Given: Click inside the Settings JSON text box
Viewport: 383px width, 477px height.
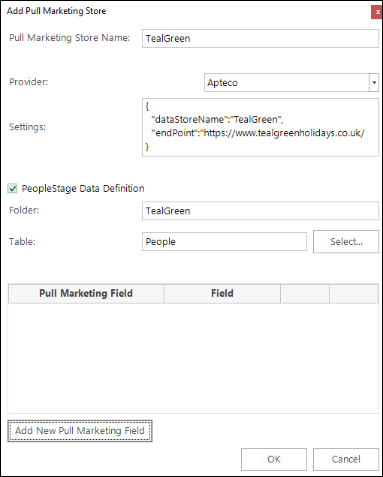Looking at the screenshot, I should coord(260,127).
